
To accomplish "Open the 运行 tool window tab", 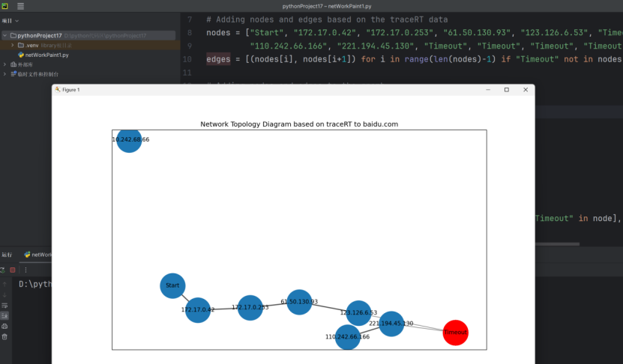I will (x=7, y=255).
